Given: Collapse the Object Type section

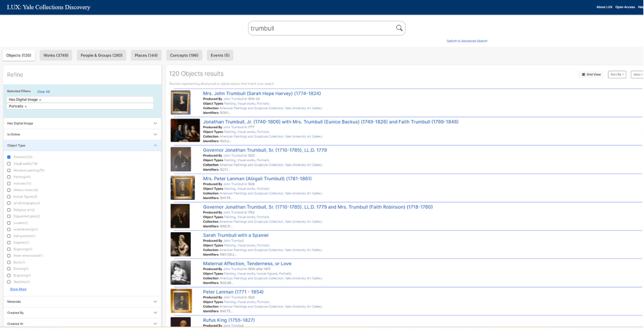Looking at the screenshot, I should 155,145.
